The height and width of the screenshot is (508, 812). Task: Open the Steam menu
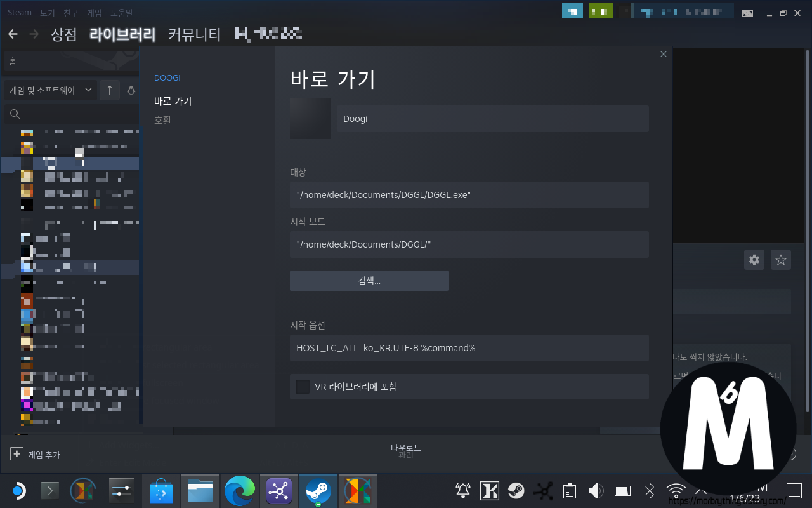pyautogui.click(x=20, y=13)
